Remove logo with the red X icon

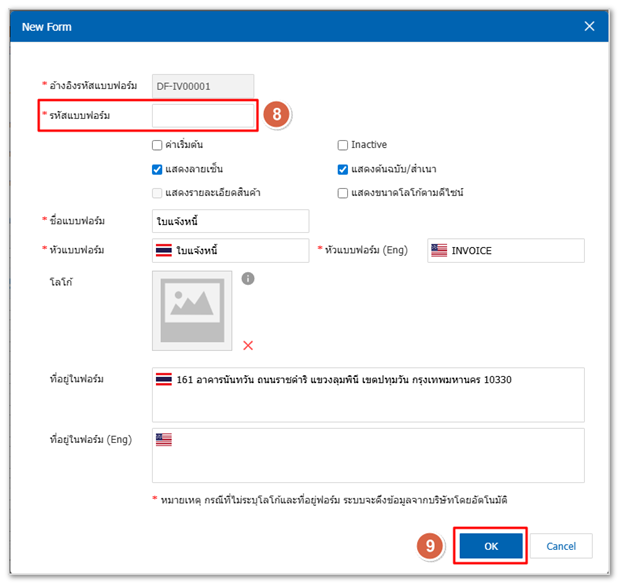(x=248, y=345)
